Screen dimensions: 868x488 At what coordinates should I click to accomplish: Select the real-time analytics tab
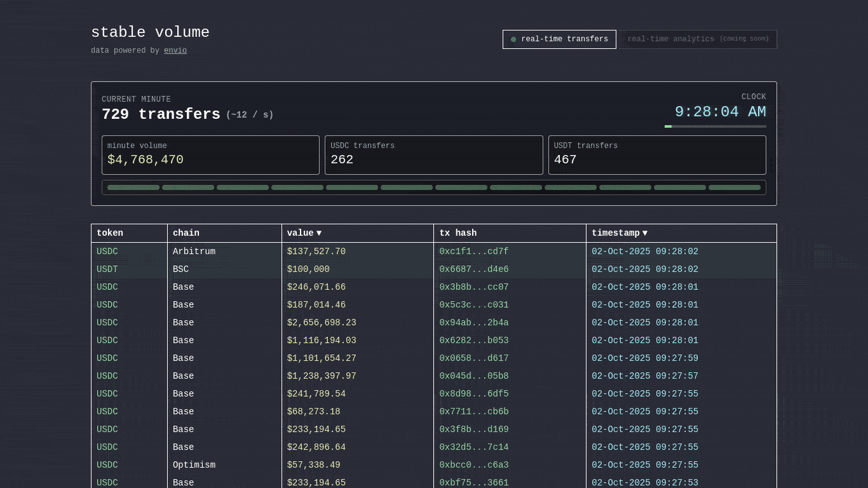coord(698,39)
